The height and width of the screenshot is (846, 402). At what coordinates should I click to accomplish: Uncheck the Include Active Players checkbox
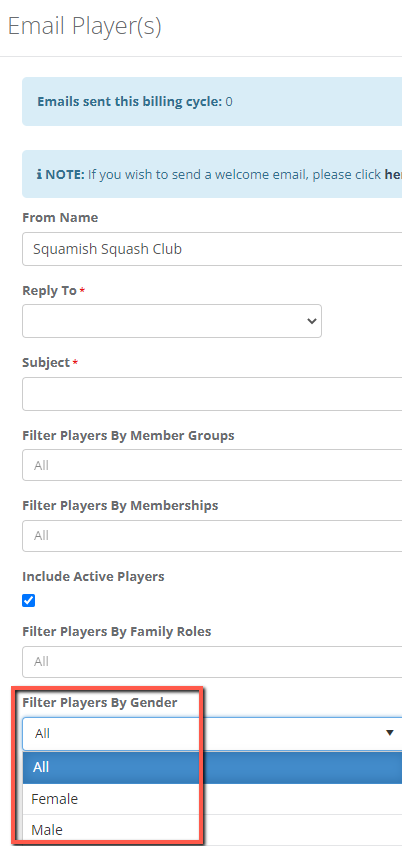click(29, 601)
